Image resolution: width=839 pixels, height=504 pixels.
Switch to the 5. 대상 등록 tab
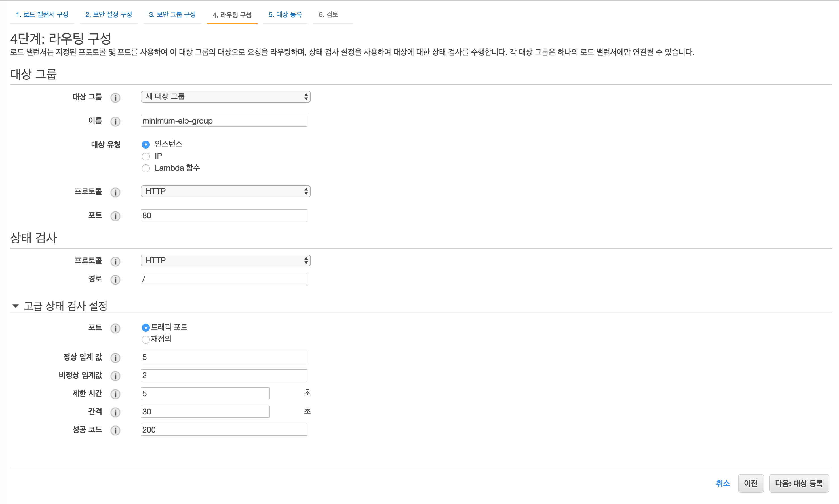(285, 15)
